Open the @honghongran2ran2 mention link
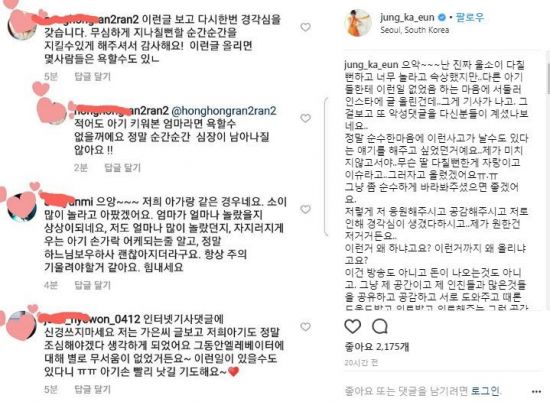The image size is (550, 402). click(x=223, y=111)
